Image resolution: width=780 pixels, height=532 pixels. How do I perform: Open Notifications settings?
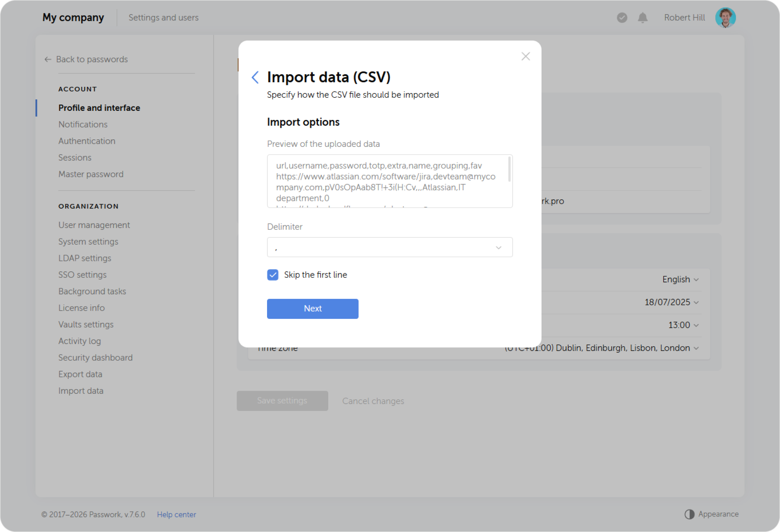coord(83,125)
